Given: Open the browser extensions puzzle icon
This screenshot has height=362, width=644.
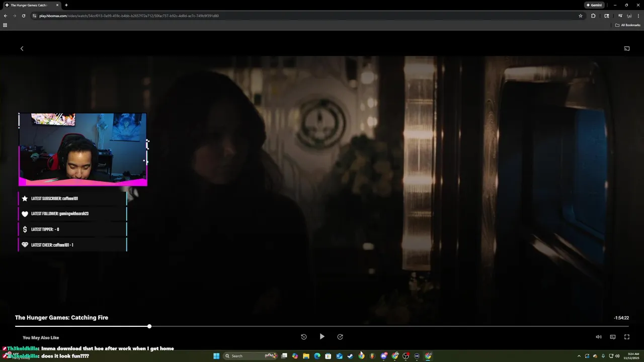Looking at the screenshot, I should click(593, 16).
